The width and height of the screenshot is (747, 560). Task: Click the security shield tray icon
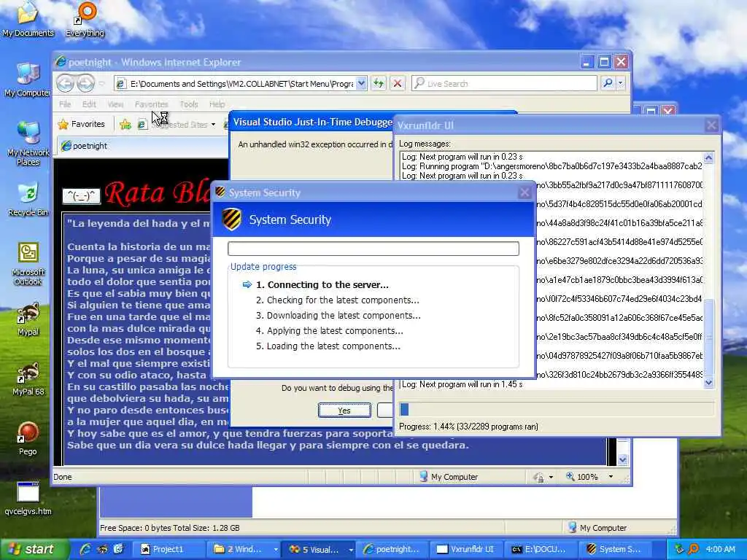pyautogui.click(x=679, y=549)
